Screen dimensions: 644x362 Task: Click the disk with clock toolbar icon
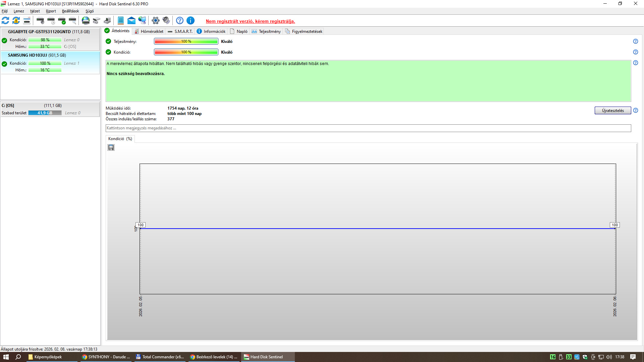51,21
